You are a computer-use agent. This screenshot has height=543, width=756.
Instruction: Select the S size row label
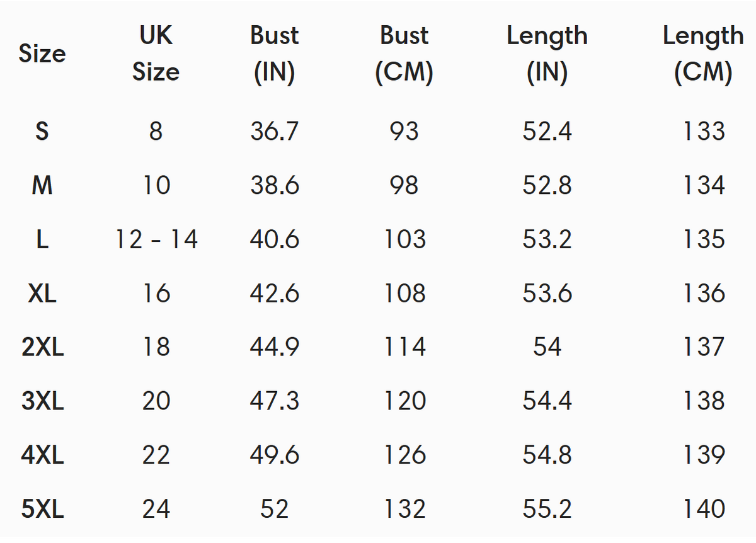(42, 131)
